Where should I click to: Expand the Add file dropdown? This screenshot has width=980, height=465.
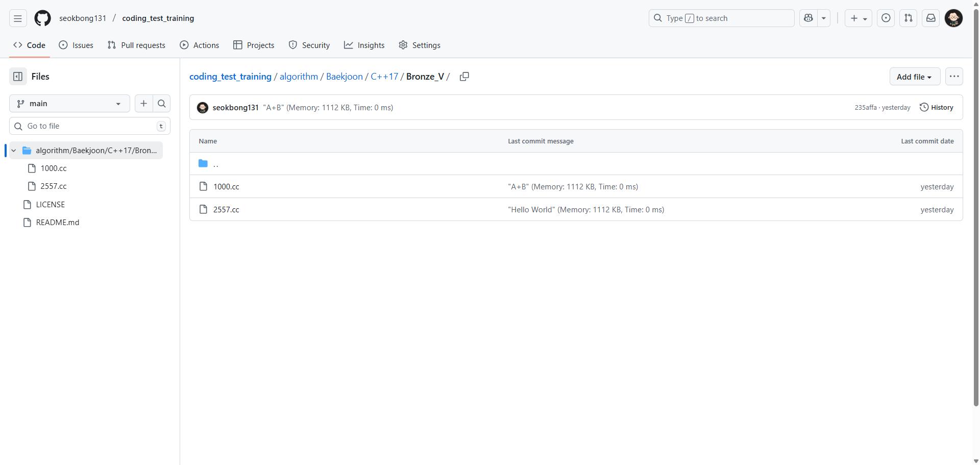(x=914, y=77)
